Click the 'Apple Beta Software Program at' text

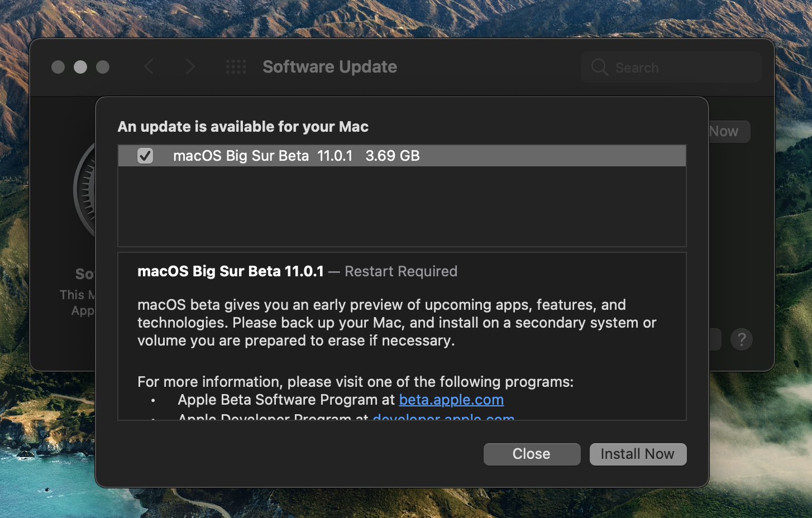coord(286,400)
